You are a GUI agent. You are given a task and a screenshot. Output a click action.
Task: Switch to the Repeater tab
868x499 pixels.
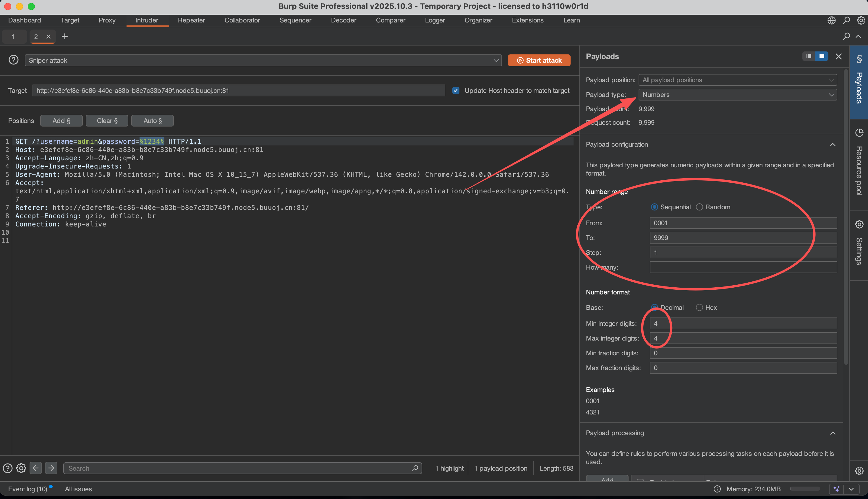pyautogui.click(x=191, y=20)
